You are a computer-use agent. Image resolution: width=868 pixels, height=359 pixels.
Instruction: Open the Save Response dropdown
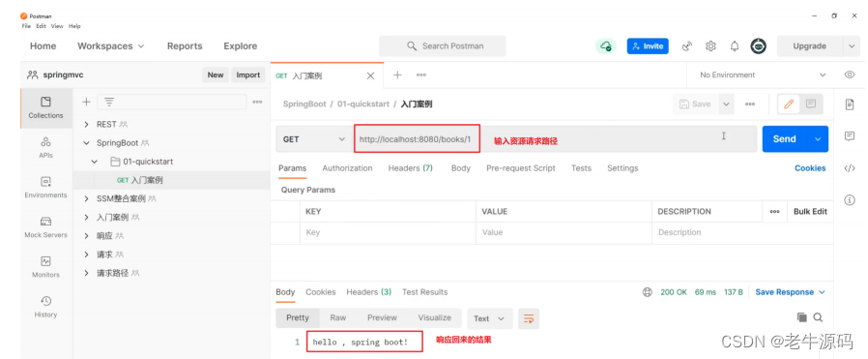790,292
